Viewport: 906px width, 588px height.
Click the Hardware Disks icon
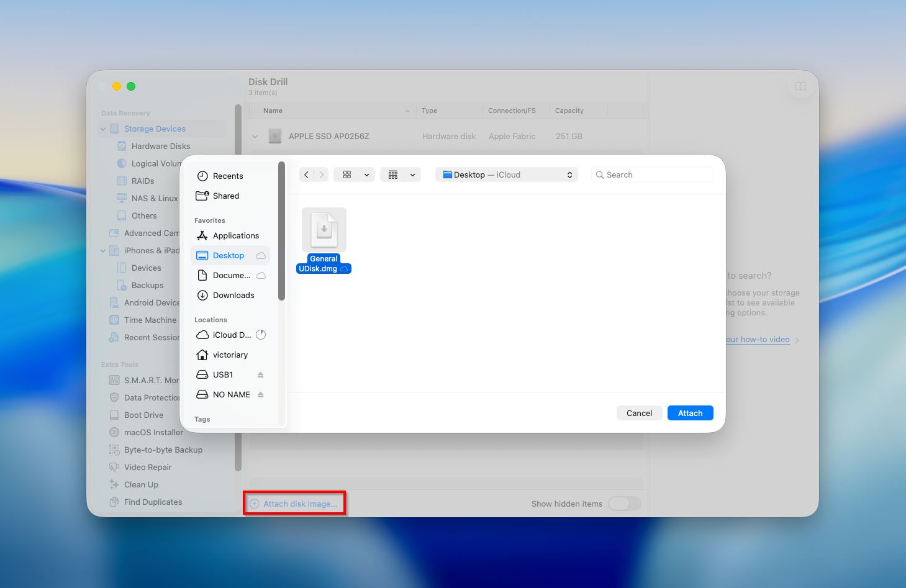122,146
